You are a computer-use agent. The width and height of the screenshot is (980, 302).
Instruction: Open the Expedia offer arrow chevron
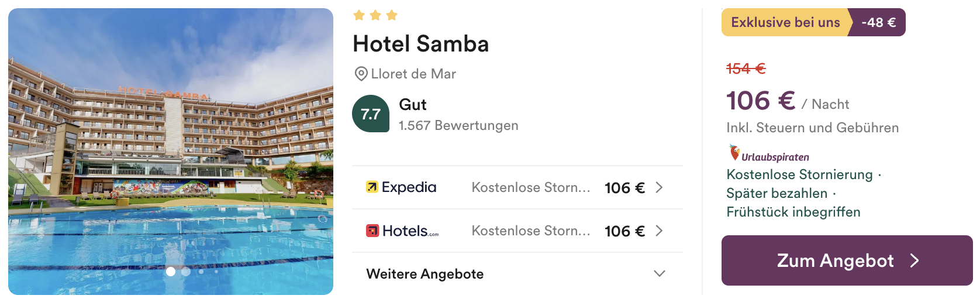659,187
